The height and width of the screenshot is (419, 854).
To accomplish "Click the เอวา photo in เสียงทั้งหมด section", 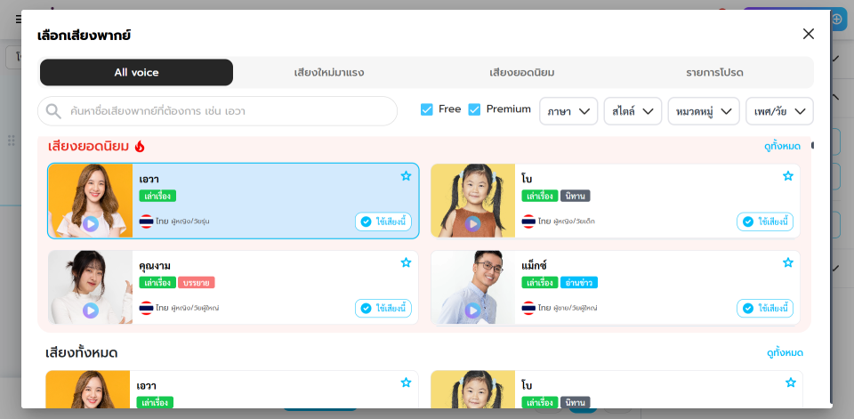I will coord(88,389).
